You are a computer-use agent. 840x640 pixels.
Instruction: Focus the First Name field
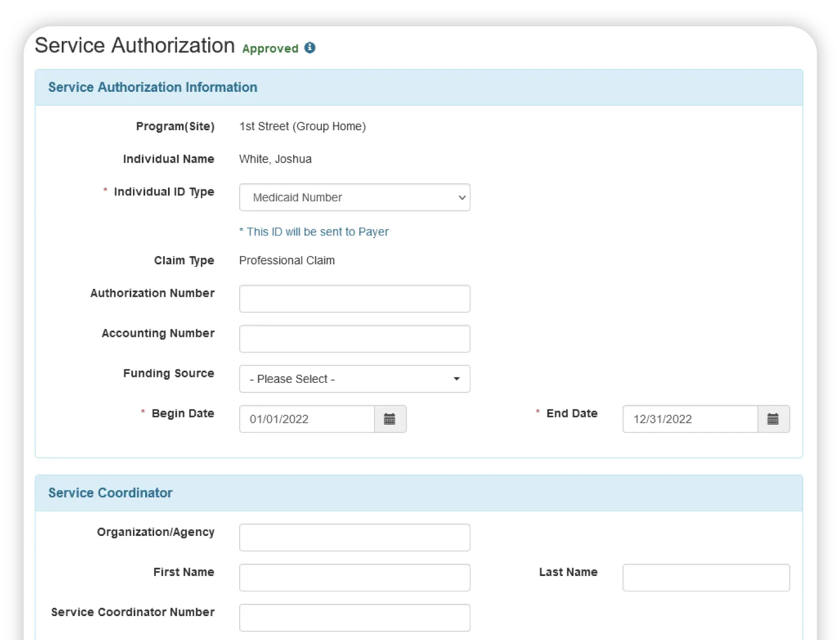(x=354, y=578)
